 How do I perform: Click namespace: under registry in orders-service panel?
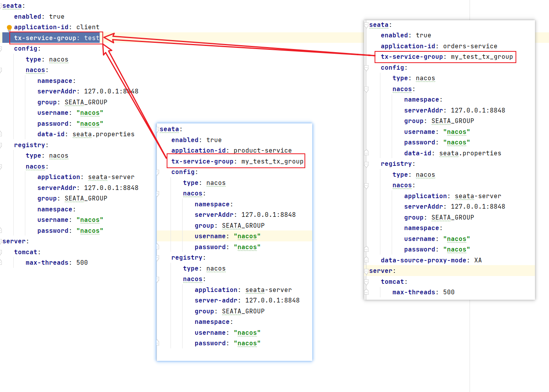(x=423, y=228)
